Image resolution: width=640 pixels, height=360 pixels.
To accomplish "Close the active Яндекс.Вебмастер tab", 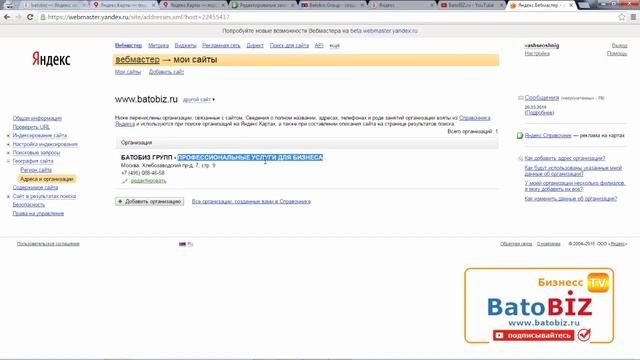I will point(571,5).
